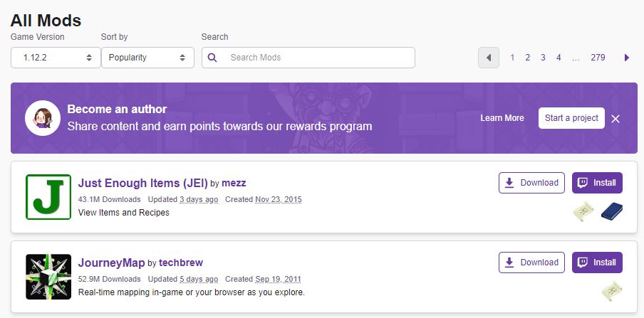Viewport: 644px width, 318px height.
Task: Click the JourneyMap created date 'Sep 19, 2011'
Action: [278, 279]
